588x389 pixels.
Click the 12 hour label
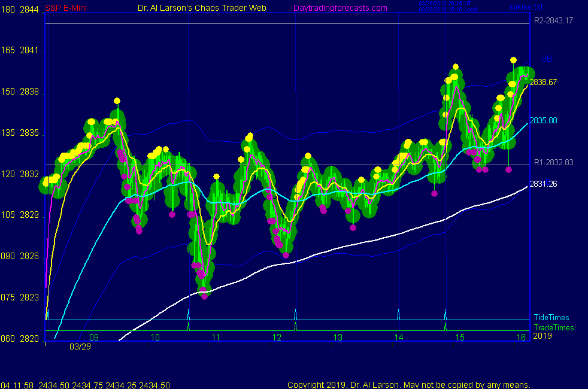277,338
